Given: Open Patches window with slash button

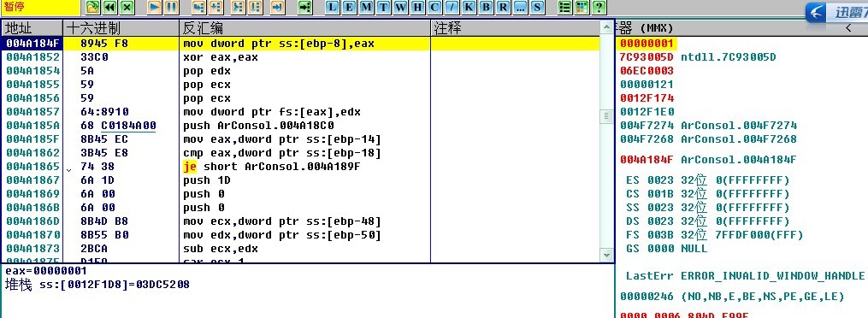Looking at the screenshot, I should pos(452,7).
